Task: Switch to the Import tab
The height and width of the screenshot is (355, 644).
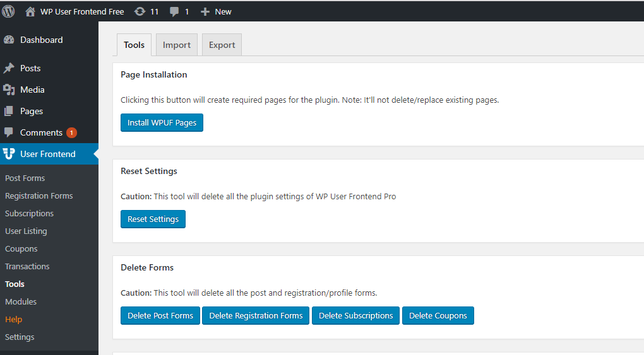Action: click(177, 45)
